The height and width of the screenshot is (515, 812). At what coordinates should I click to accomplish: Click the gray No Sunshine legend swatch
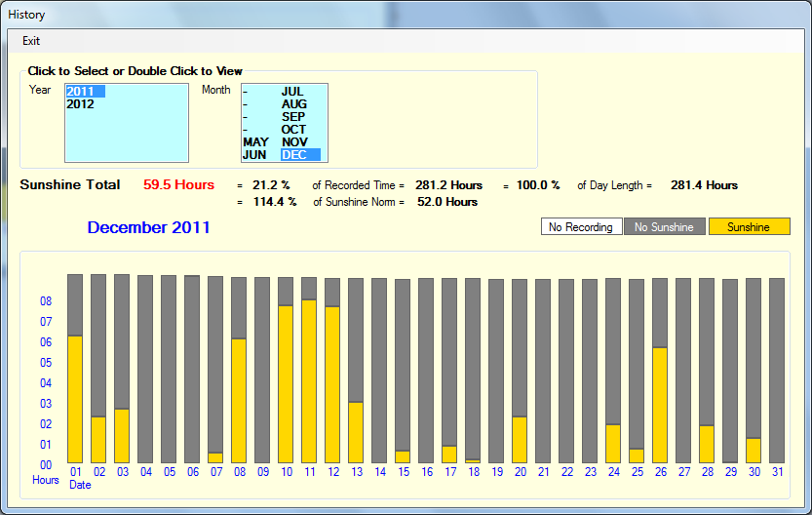tap(664, 227)
